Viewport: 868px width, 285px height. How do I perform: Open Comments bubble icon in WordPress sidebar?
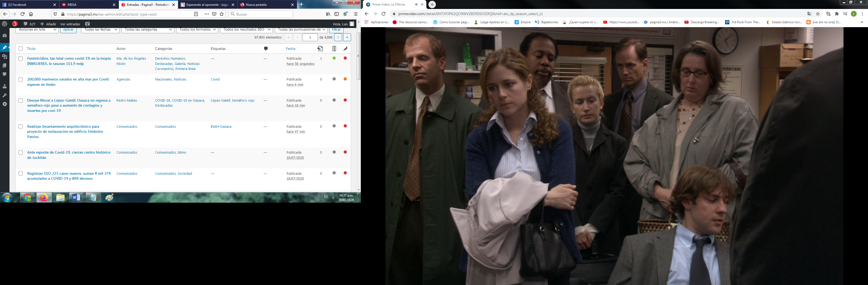5,74
